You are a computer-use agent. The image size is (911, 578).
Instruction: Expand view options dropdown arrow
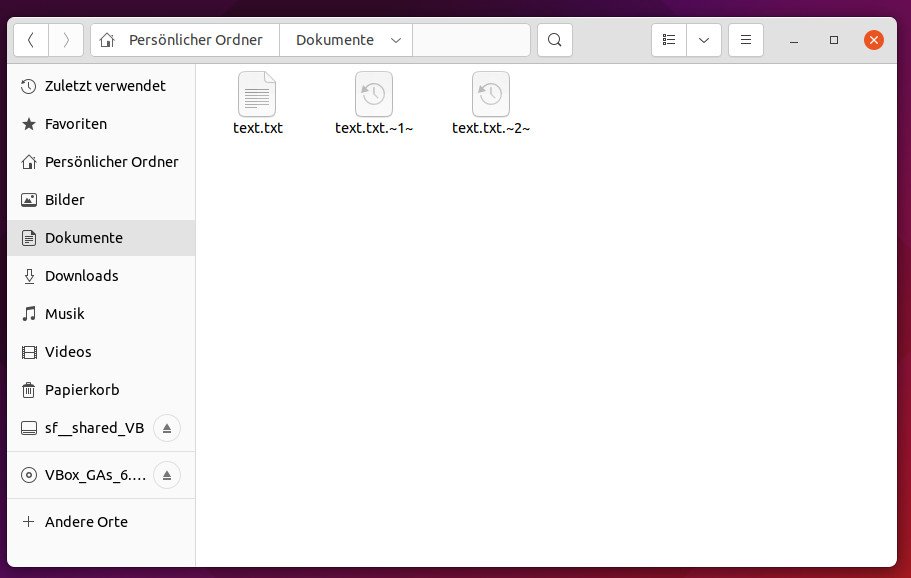point(704,40)
